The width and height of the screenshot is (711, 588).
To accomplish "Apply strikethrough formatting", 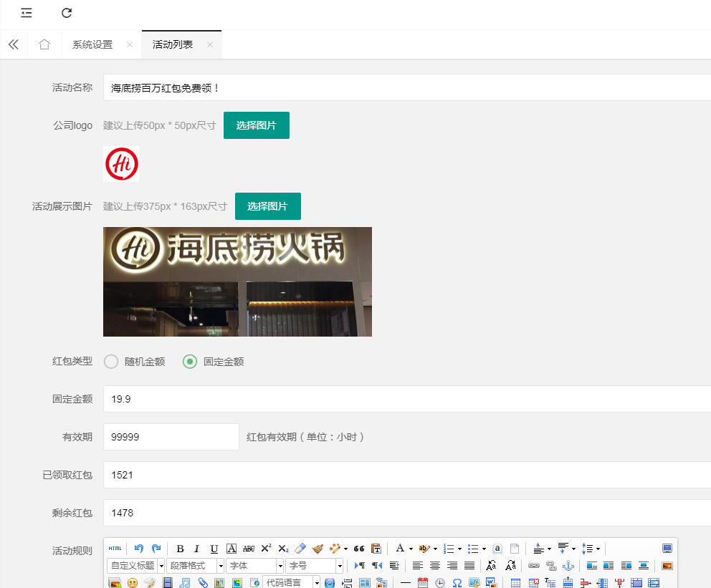I will [249, 549].
